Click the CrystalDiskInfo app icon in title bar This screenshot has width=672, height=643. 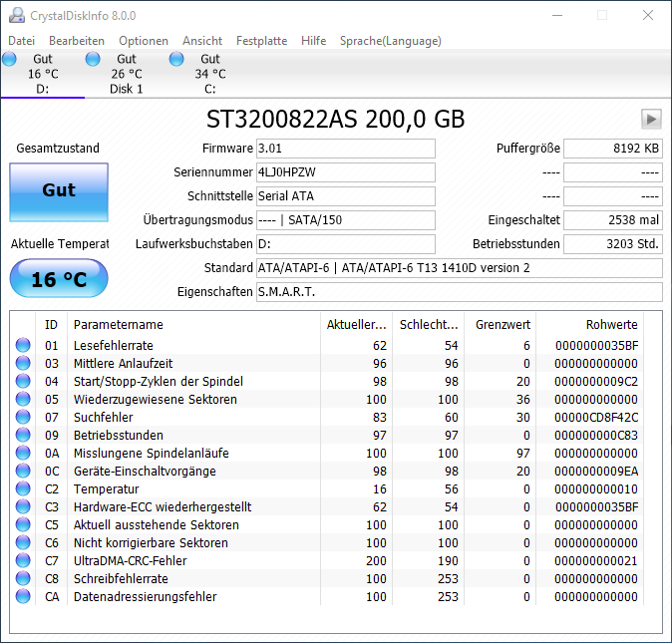point(17,15)
